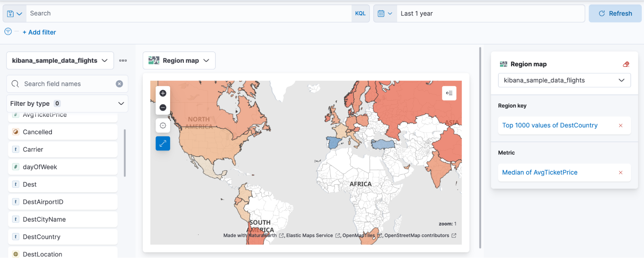Open the index pattern options menu (three dots)

click(123, 60)
